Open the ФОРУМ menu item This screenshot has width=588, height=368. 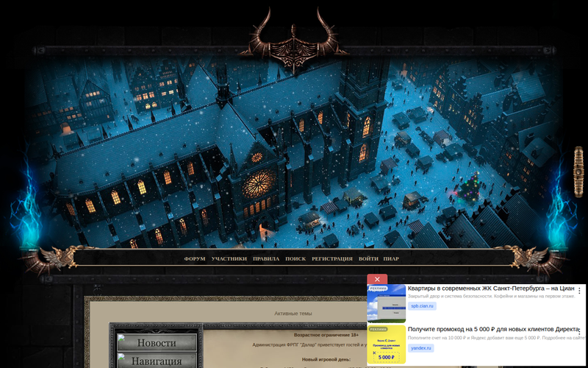(x=195, y=259)
